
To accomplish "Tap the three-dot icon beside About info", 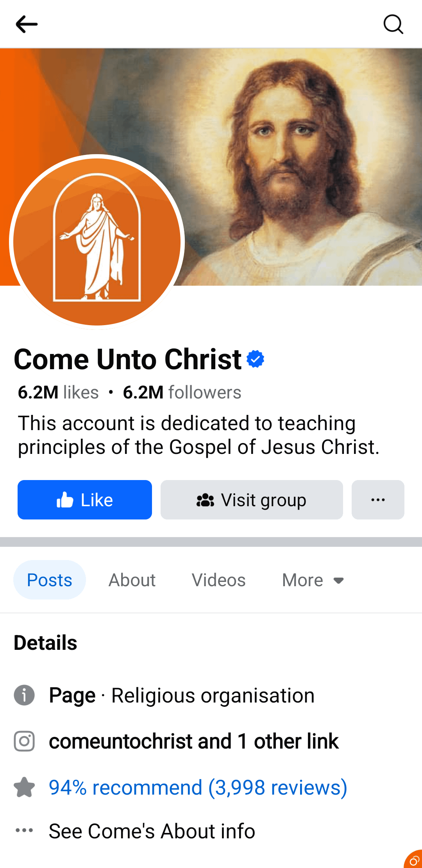I will coord(24,830).
